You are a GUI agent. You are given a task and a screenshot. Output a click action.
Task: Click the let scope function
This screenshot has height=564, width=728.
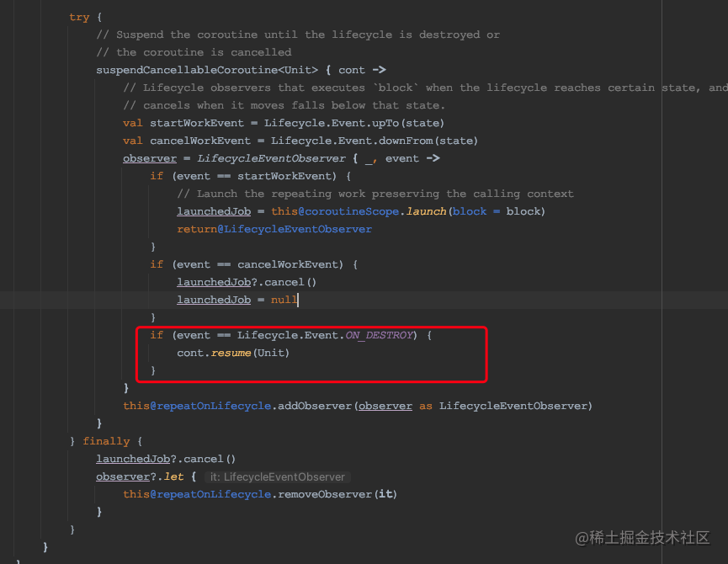173,476
